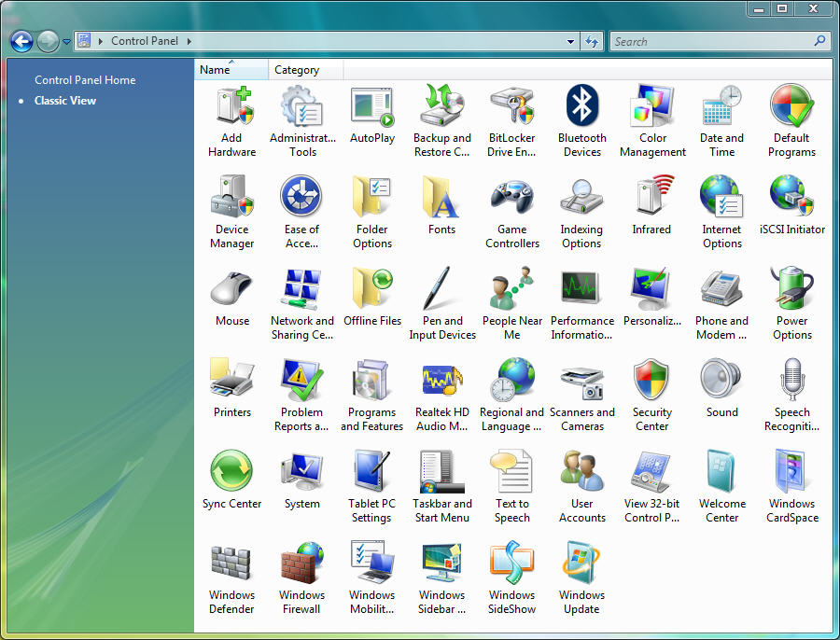
Task: Switch to Control Panel Home view
Action: (x=85, y=80)
